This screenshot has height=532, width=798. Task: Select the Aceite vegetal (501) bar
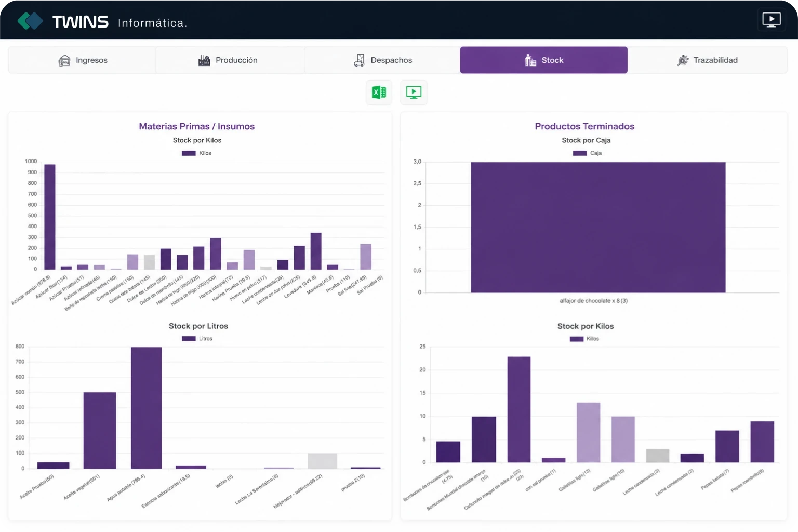(100, 431)
